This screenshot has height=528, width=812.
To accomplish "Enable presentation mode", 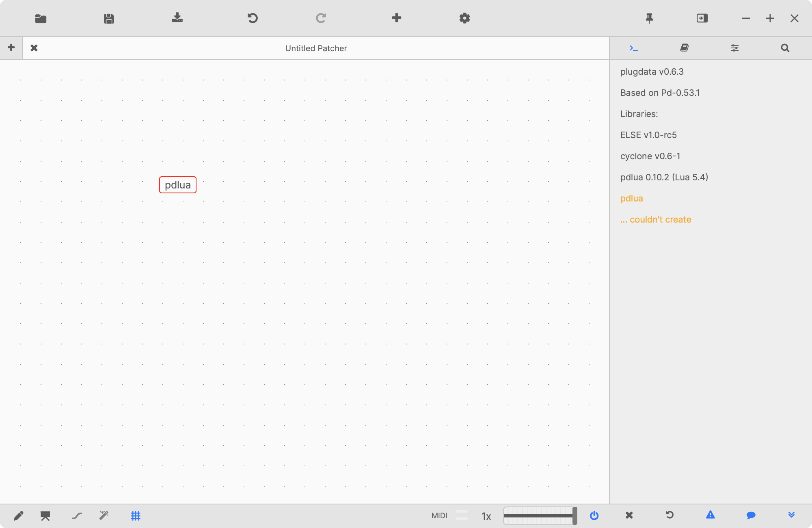I will (x=45, y=516).
